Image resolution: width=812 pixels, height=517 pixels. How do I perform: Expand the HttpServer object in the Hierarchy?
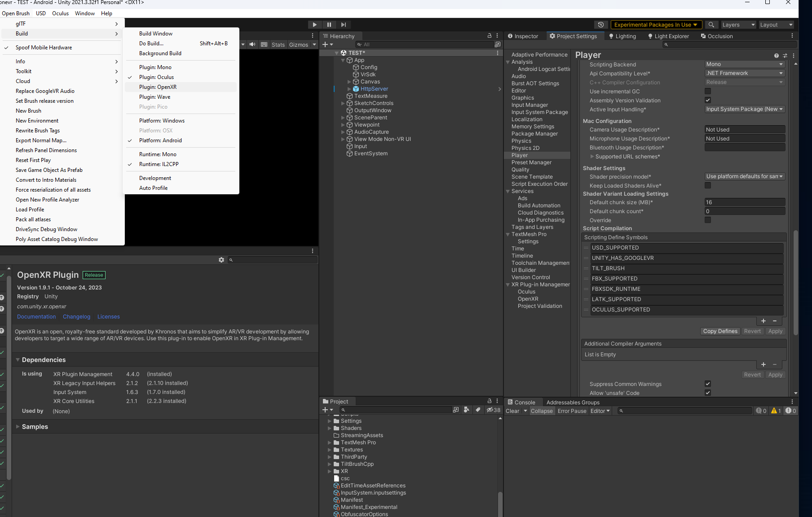pyautogui.click(x=349, y=88)
